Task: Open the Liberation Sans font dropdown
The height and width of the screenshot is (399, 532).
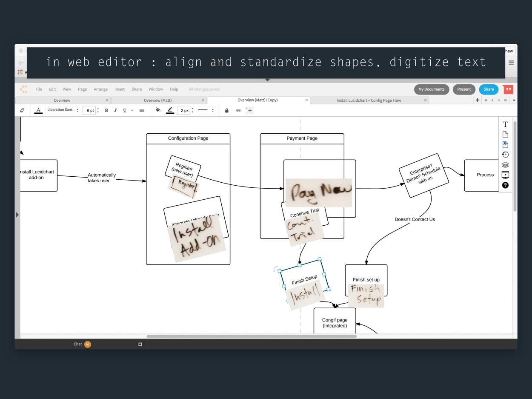Action: click(63, 110)
